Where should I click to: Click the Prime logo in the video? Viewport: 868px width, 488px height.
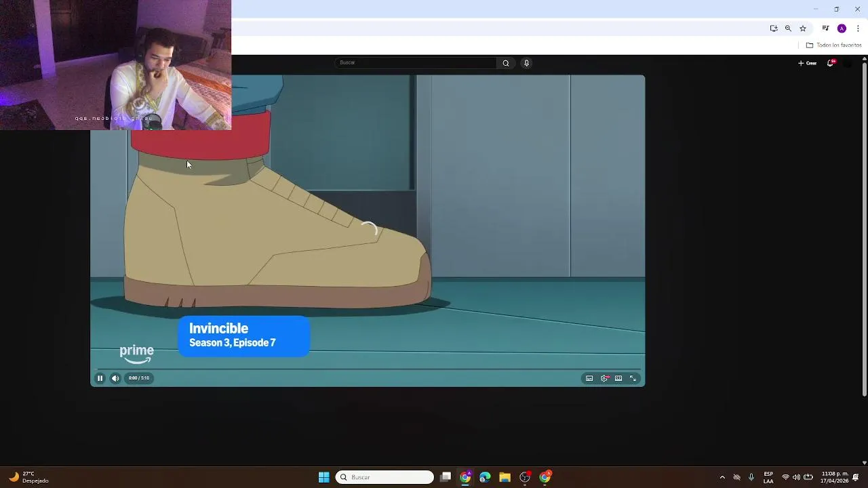137,354
